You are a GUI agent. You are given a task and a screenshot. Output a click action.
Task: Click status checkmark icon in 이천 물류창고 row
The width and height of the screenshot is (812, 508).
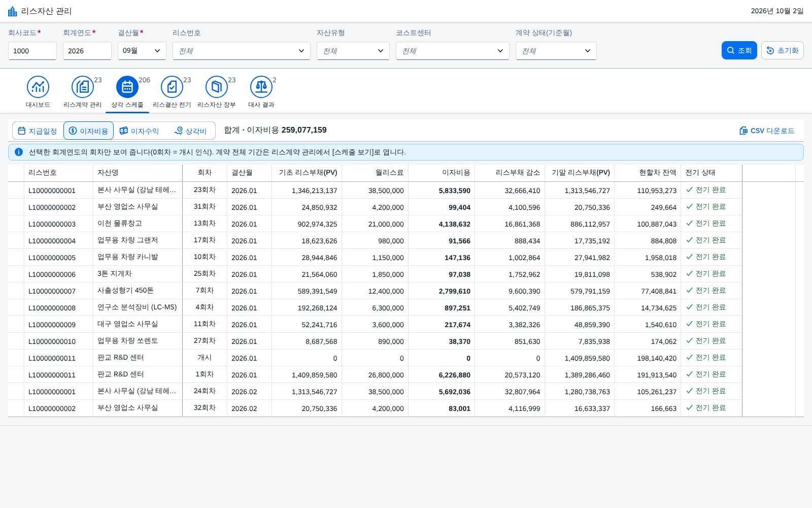689,223
